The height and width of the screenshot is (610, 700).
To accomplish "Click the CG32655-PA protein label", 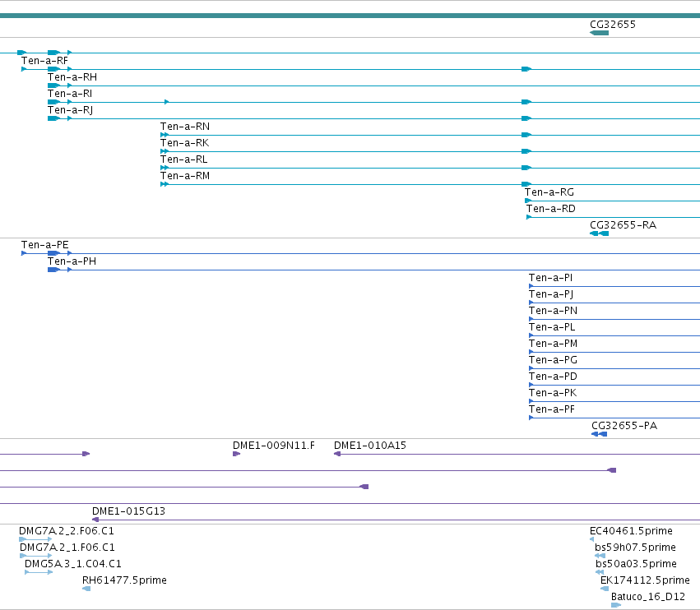I will 624,426.
